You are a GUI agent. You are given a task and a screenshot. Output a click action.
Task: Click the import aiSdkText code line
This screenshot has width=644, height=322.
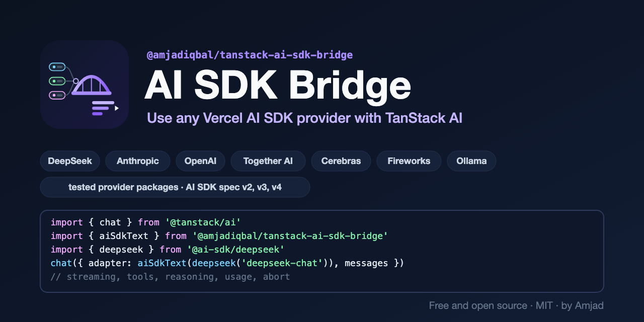pyautogui.click(x=219, y=235)
